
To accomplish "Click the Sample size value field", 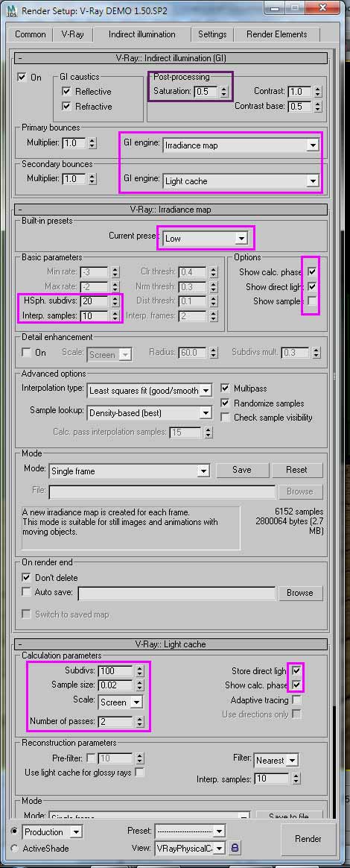I will 116,685.
